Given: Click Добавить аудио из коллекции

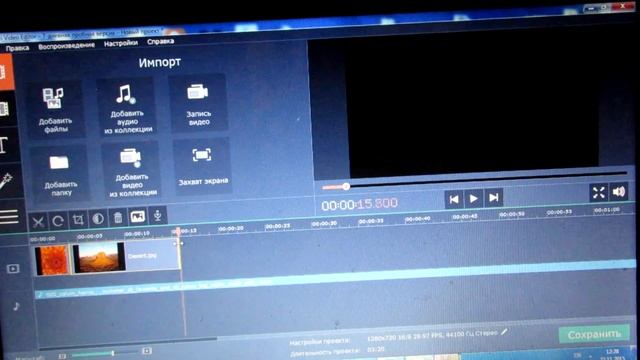Looking at the screenshot, I should (127, 107).
